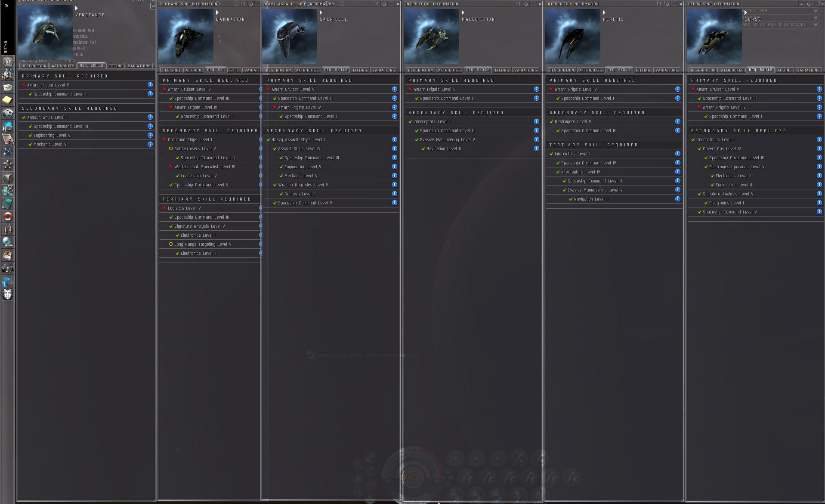Open the star map sidebar icon
This screenshot has width=825, height=504.
8,152
